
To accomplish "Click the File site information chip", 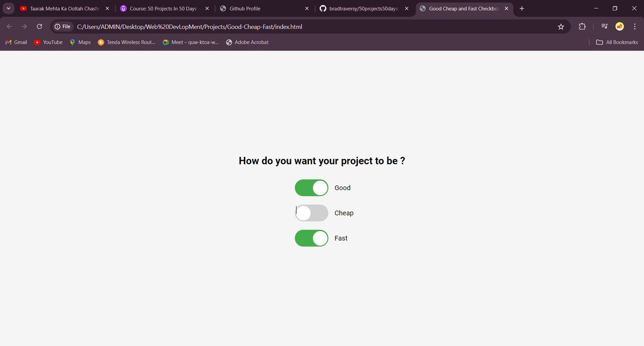I will [63, 26].
